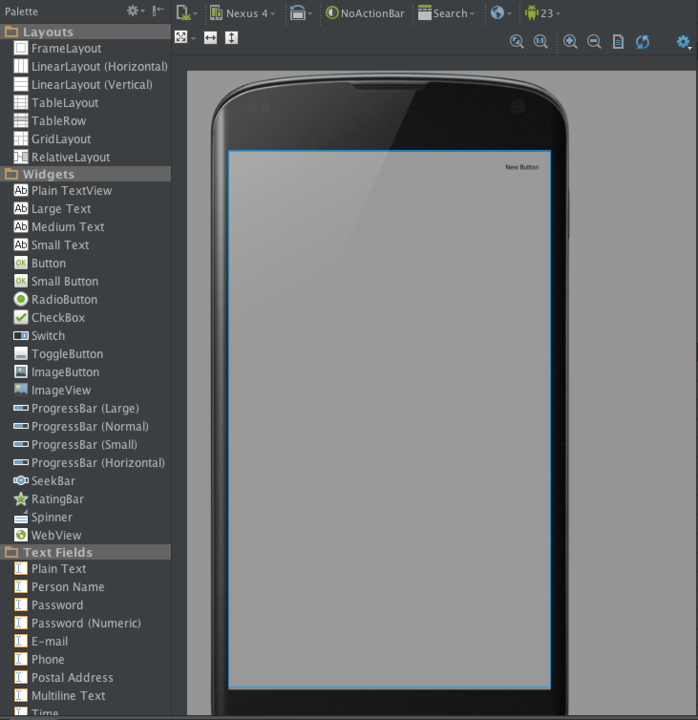The width and height of the screenshot is (698, 720).
Task: Select ImageView widget
Action: click(85, 390)
